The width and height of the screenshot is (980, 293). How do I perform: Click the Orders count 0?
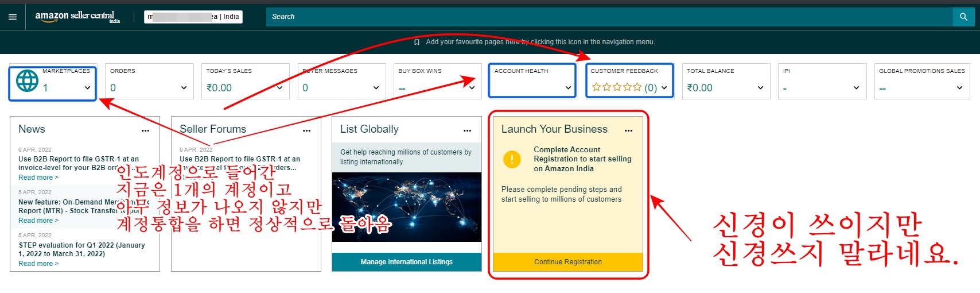(x=113, y=88)
